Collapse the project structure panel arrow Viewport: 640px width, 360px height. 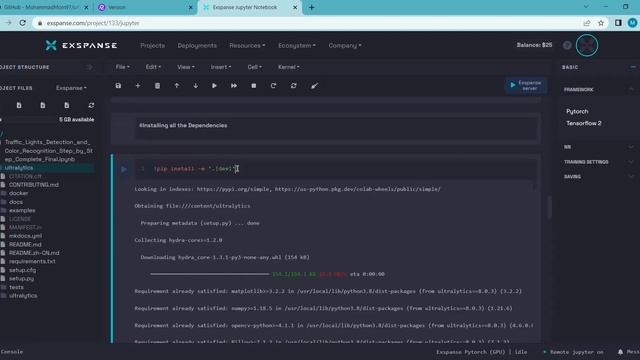tap(89, 67)
